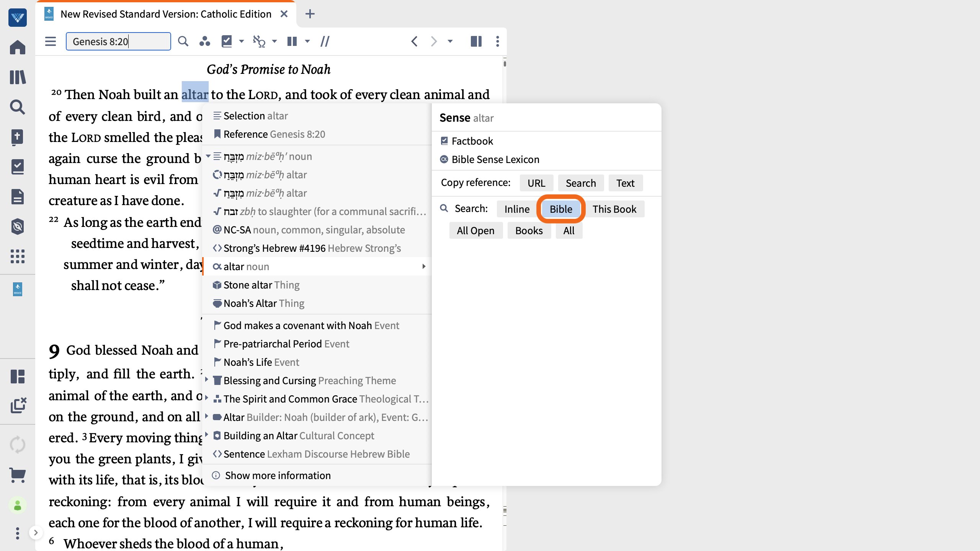Add a new tab with plus
The image size is (980, 551).
coord(310,14)
